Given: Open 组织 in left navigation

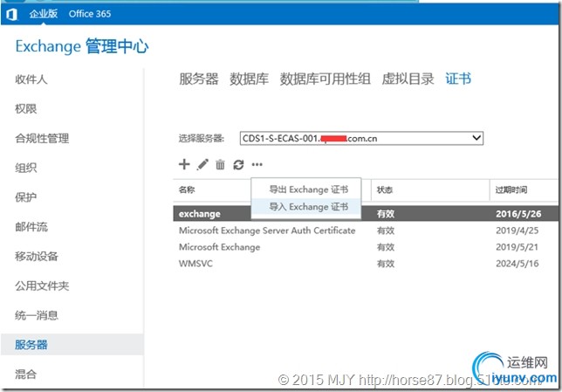Looking at the screenshot, I should [x=26, y=168].
